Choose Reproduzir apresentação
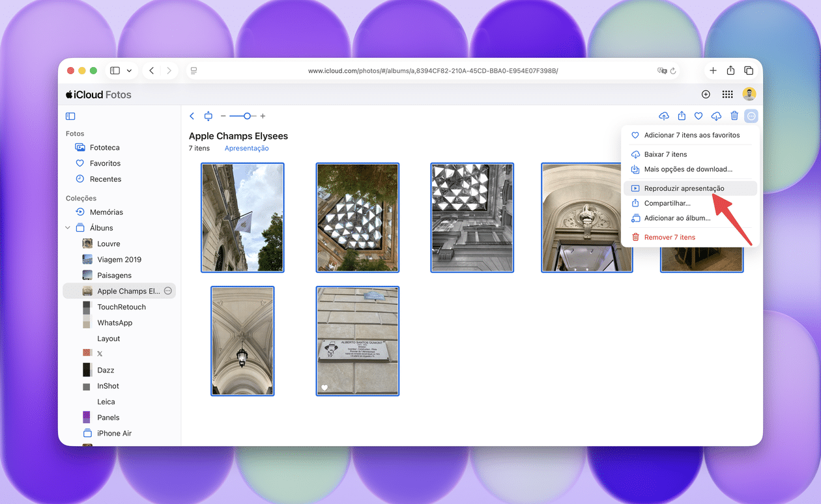Viewport: 821px width, 504px height. click(690, 188)
